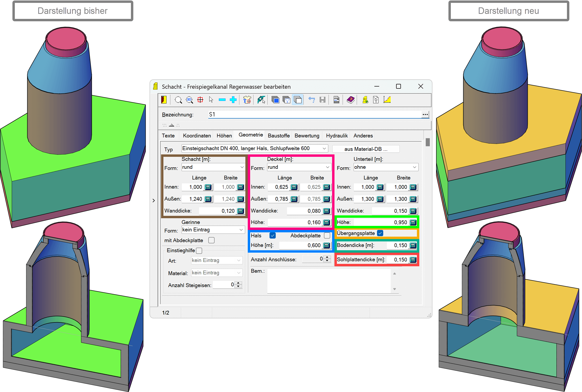
Task: Switch to the Hydraulik tab
Action: click(x=337, y=136)
